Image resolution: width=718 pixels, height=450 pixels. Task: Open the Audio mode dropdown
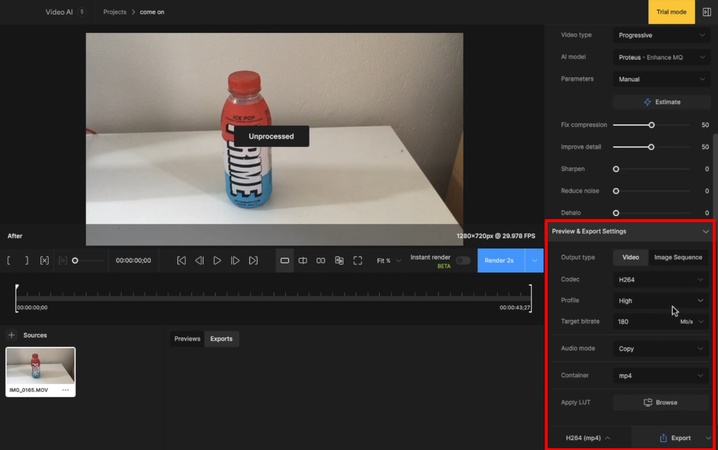pyautogui.click(x=661, y=348)
